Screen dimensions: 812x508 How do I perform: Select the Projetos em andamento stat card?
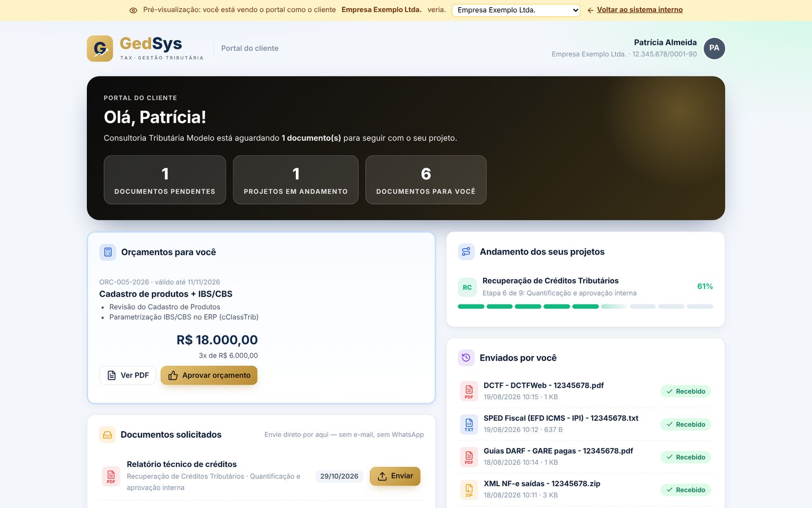(296, 180)
